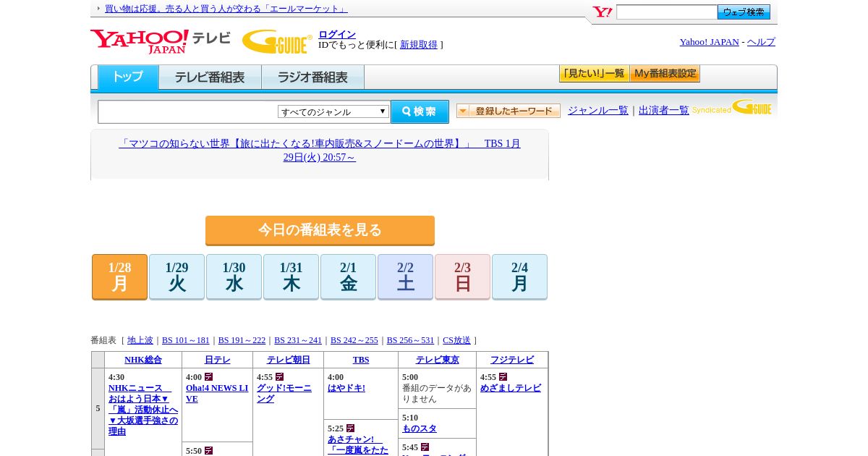Open the エールマーケット promo link

click(x=226, y=9)
